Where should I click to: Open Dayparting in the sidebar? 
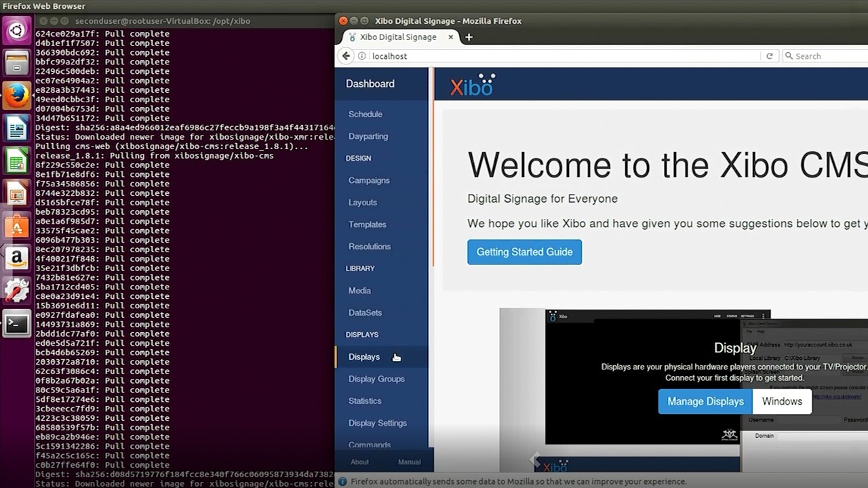368,136
